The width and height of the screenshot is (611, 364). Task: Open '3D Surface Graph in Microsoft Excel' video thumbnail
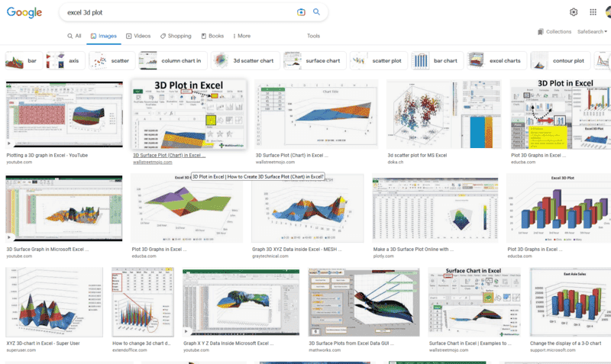(x=64, y=208)
